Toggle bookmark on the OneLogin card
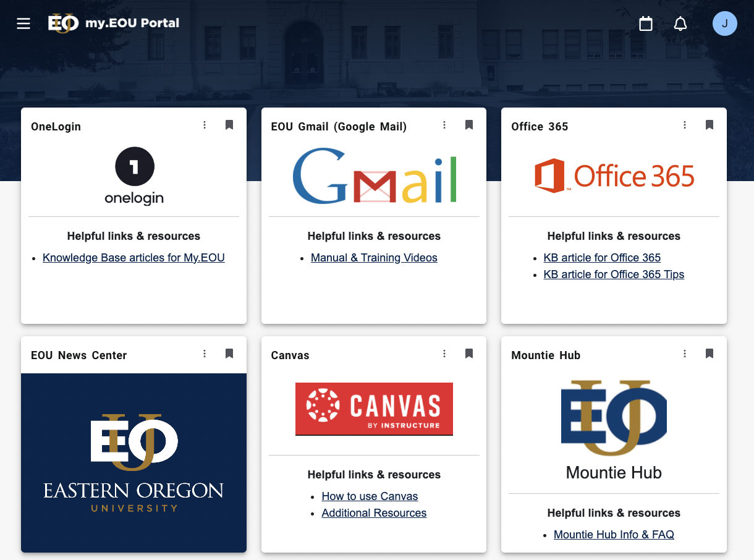 pyautogui.click(x=229, y=125)
